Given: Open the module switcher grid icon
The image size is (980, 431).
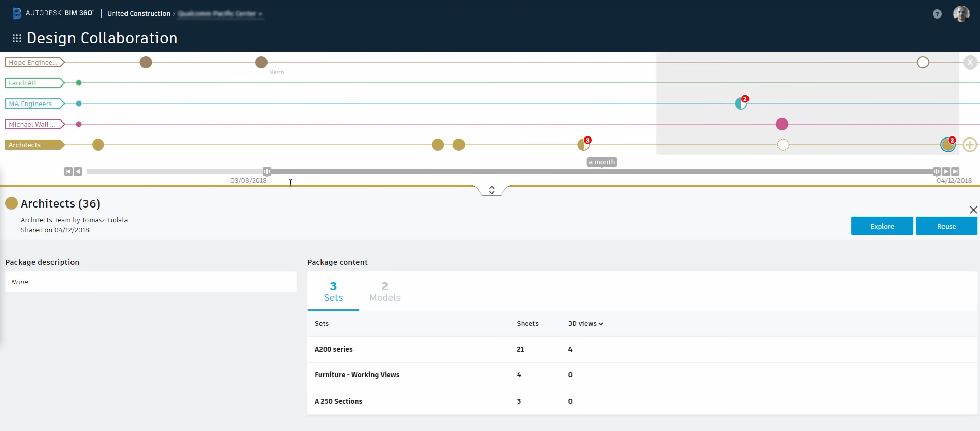Looking at the screenshot, I should point(17,38).
